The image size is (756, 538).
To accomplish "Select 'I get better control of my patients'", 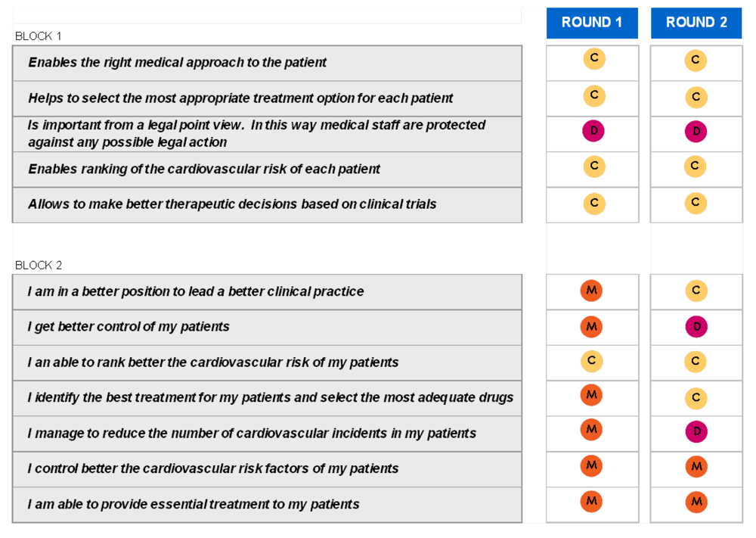I will [x=267, y=327].
